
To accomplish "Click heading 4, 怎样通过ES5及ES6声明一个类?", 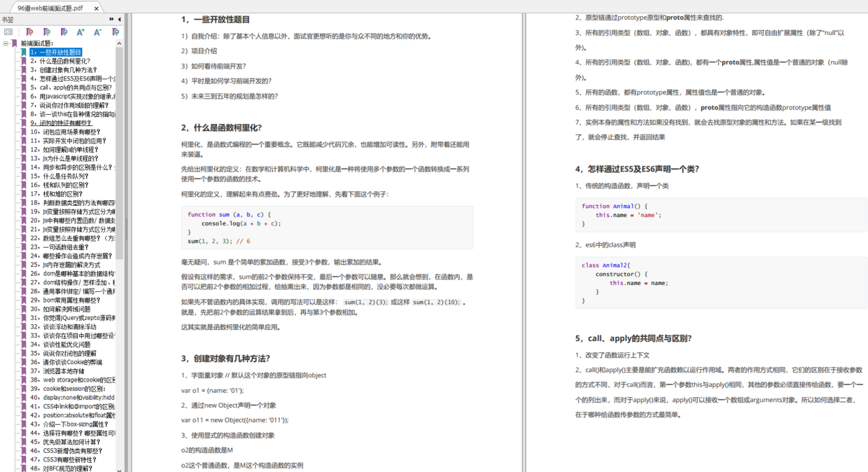I will pos(637,169).
